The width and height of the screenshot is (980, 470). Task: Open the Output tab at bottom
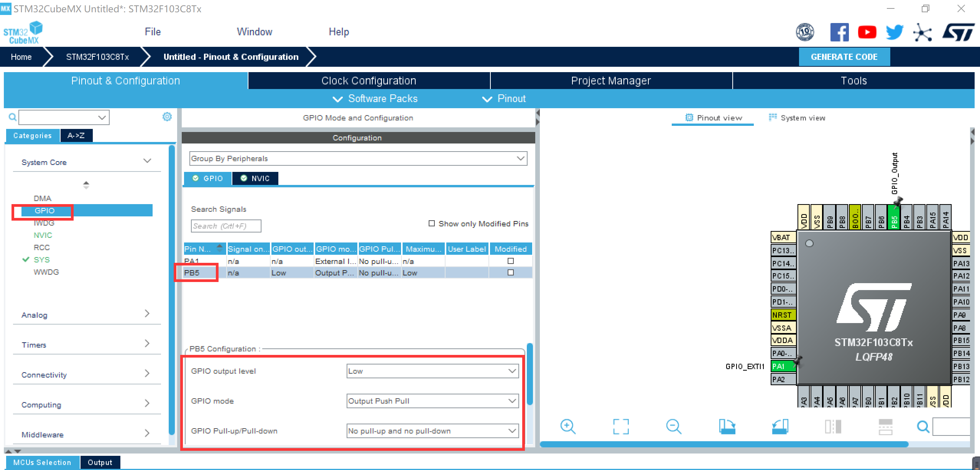click(x=100, y=462)
